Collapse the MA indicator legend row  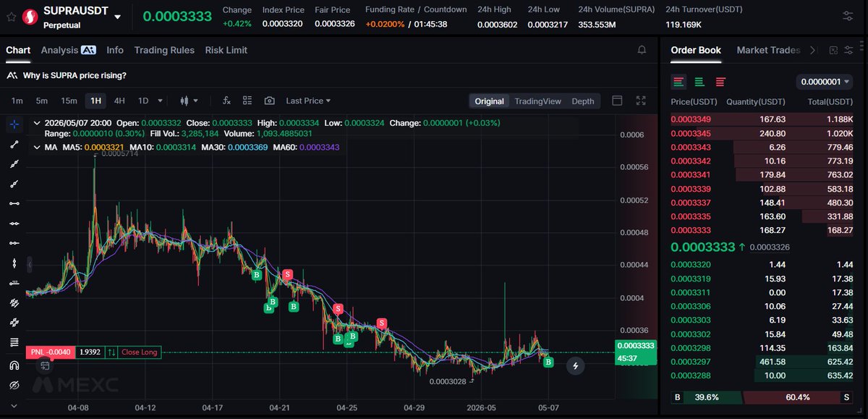pyautogui.click(x=36, y=147)
